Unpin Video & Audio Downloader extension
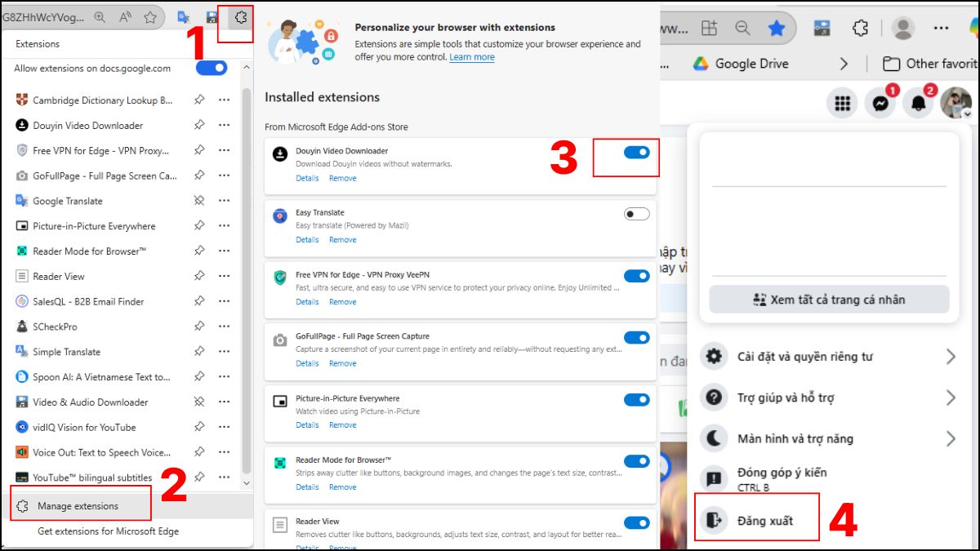Screen dimensions: 980x551 pyautogui.click(x=199, y=402)
